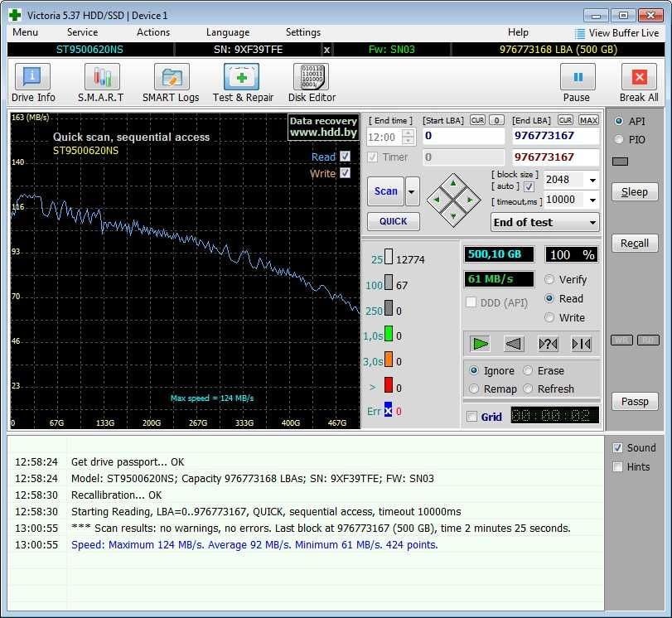Image resolution: width=672 pixels, height=618 pixels.
Task: Click the 0 button next to Start LBA
Action: pos(496,120)
